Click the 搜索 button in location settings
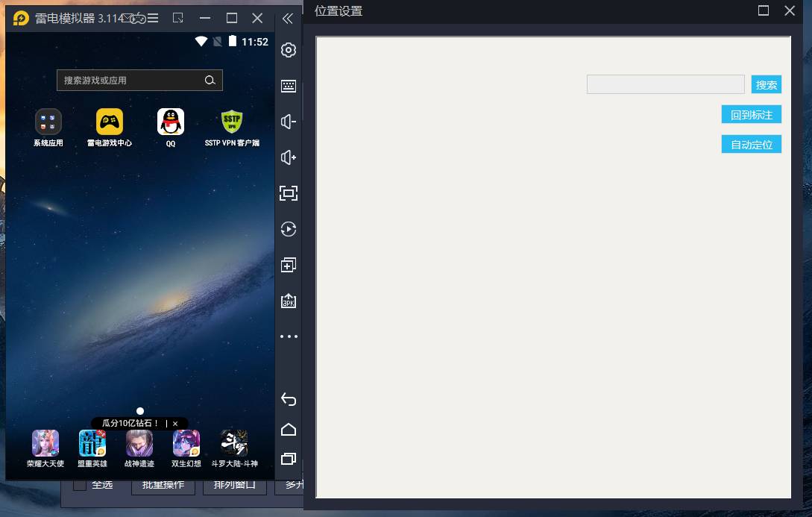The image size is (812, 517). tap(766, 85)
